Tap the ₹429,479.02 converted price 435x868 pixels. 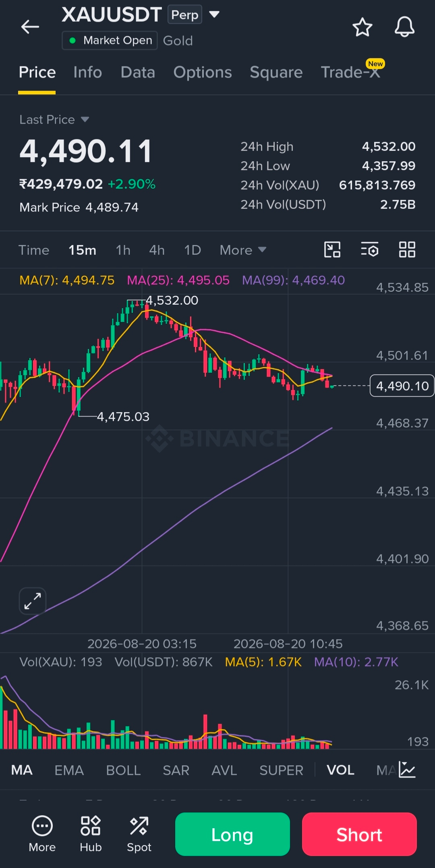pos(61,184)
